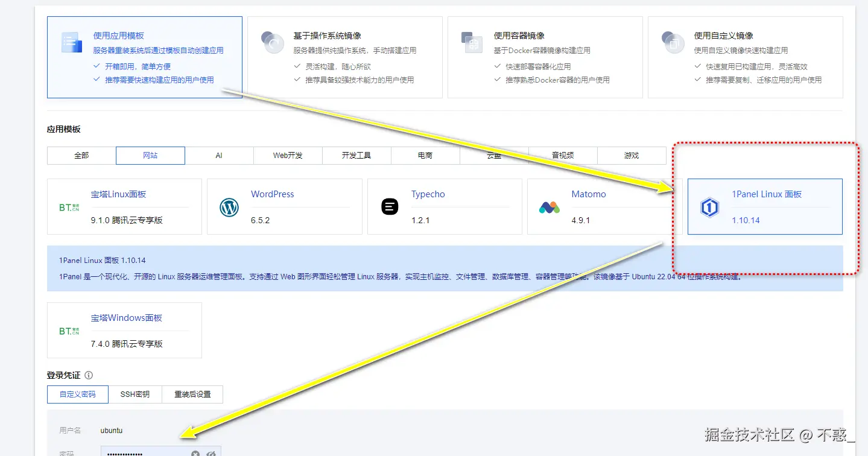Click the Typecho logo icon
868x456 pixels.
[390, 207]
